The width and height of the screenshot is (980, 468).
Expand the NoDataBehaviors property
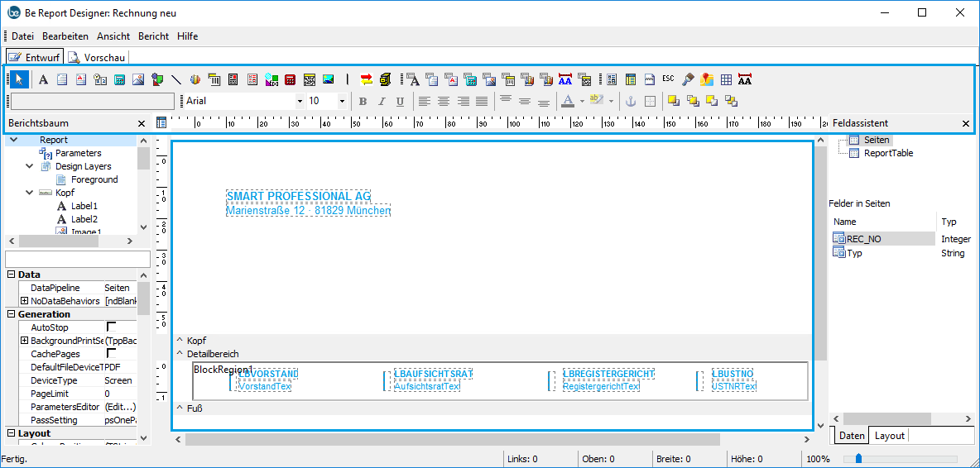(25, 301)
